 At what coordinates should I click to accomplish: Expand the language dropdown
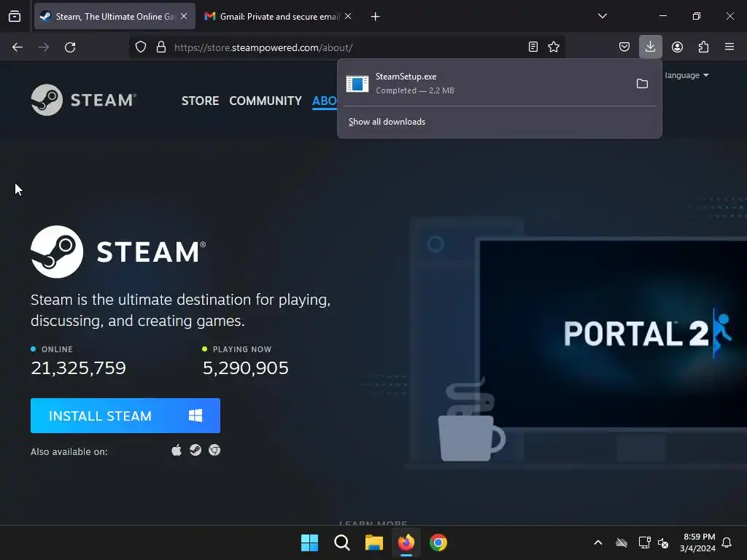(686, 75)
